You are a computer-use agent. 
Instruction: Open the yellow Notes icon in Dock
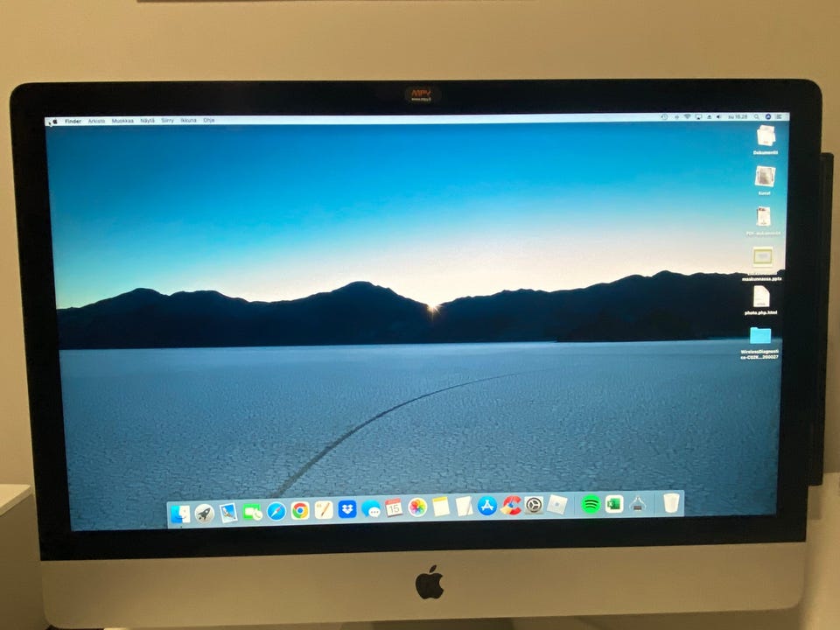coord(440,507)
